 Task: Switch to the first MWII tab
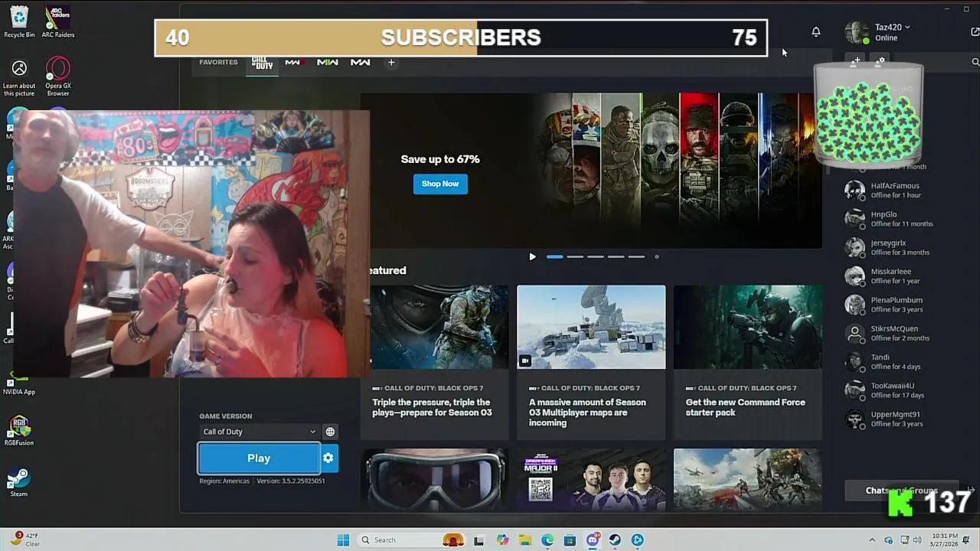(327, 62)
